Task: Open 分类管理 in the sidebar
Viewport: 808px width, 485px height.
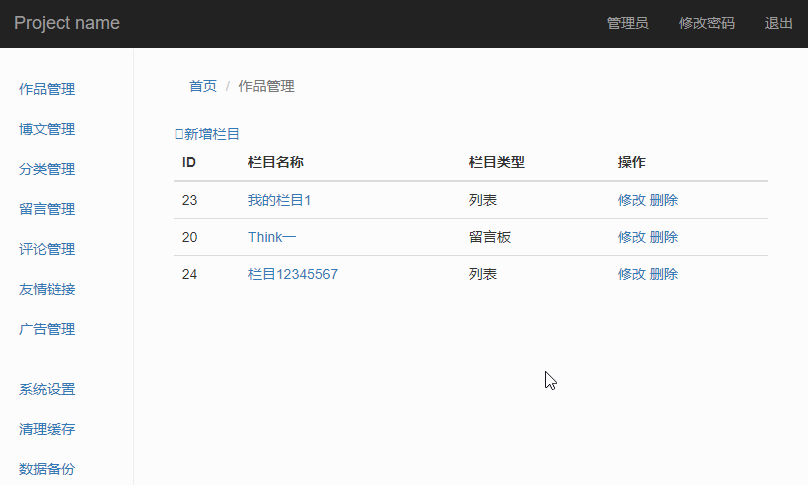Action: click(x=47, y=169)
